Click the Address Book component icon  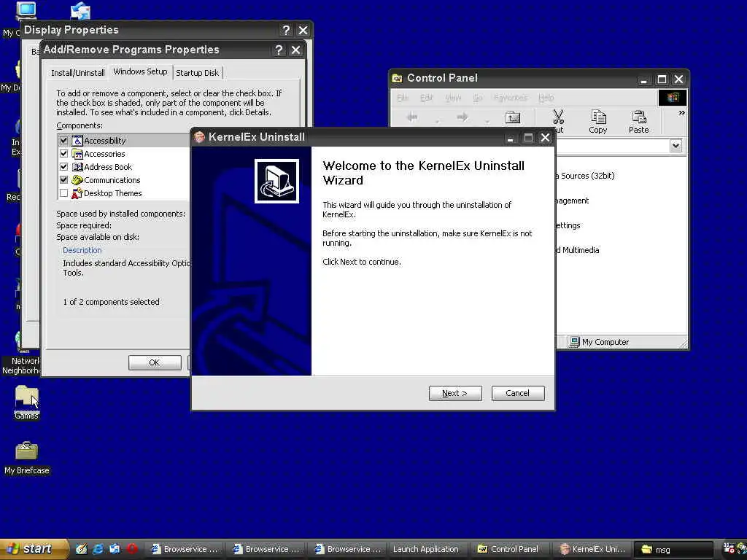(x=77, y=167)
